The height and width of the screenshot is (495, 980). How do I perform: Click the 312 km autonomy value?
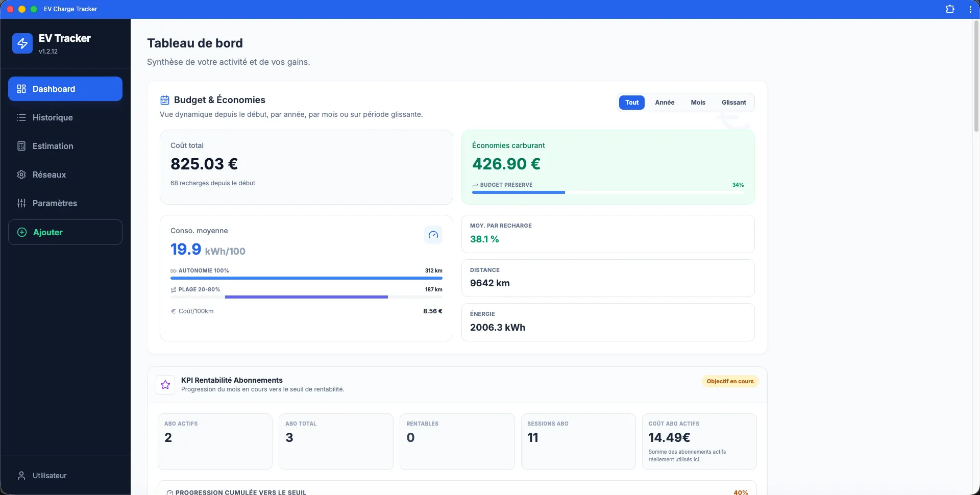pos(434,271)
